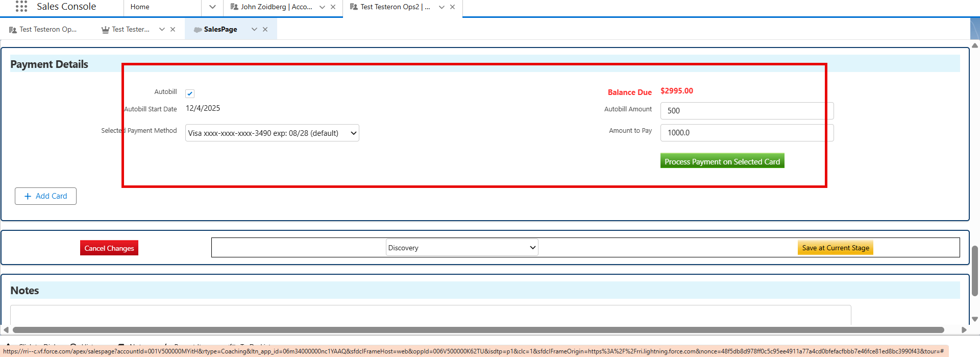Close the Test Tester crown subtab

(x=173, y=30)
